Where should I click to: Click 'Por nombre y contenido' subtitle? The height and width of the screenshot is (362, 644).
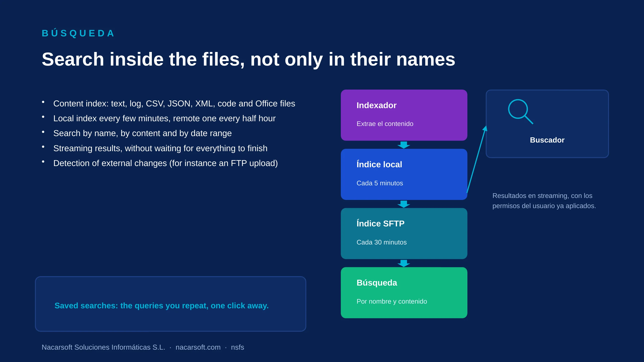pos(392,302)
